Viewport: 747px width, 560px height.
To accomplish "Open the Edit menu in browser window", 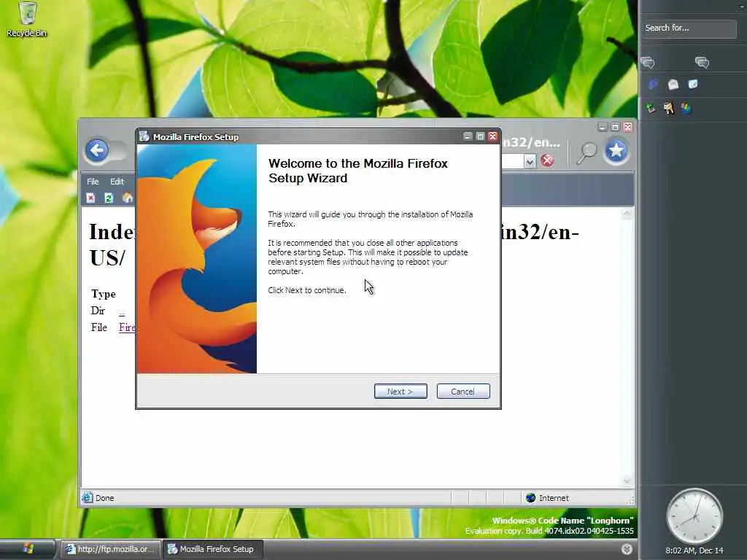I will coord(117,182).
